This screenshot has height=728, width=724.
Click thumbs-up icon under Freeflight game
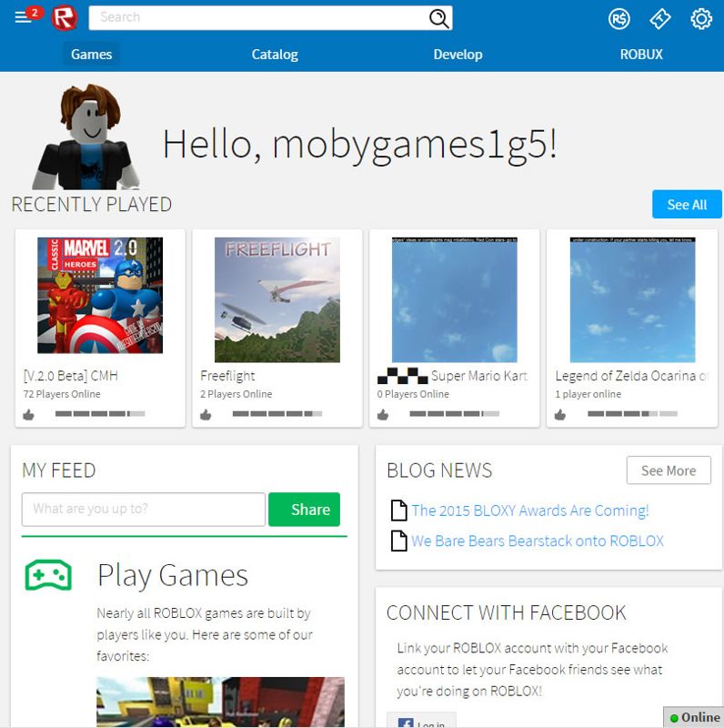point(206,414)
